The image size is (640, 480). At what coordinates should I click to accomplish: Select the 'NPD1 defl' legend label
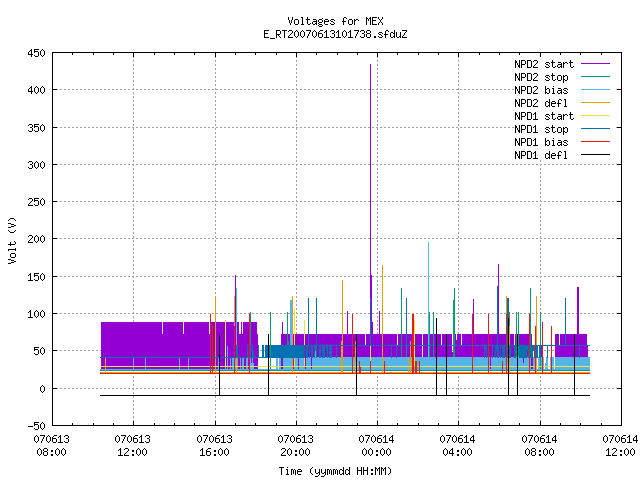tap(541, 156)
